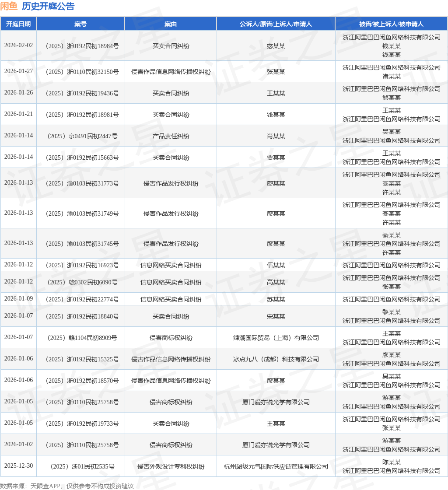Viewport: 448px width, 490px height.
Task: Select case number 渝0103民初31745号
Action: [x=82, y=244]
